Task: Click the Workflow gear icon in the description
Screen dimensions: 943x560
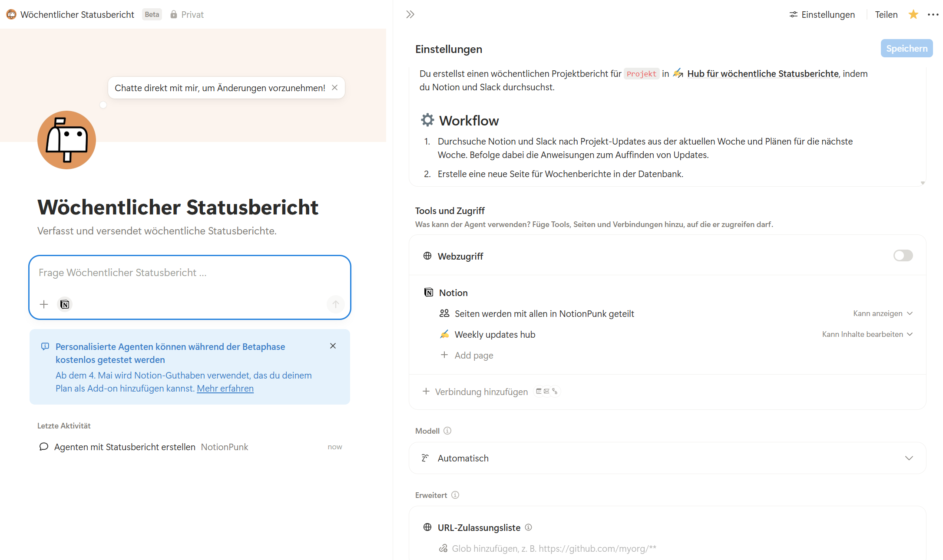Action: (427, 120)
